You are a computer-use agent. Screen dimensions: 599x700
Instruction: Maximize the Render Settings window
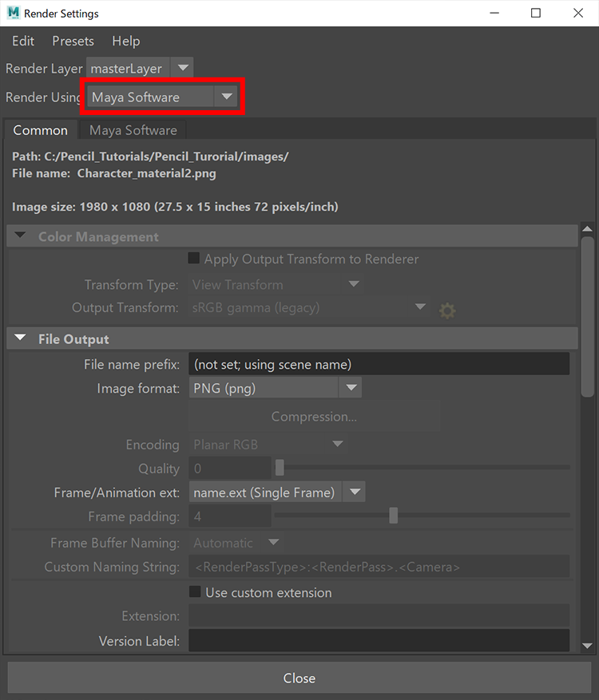[x=535, y=13]
